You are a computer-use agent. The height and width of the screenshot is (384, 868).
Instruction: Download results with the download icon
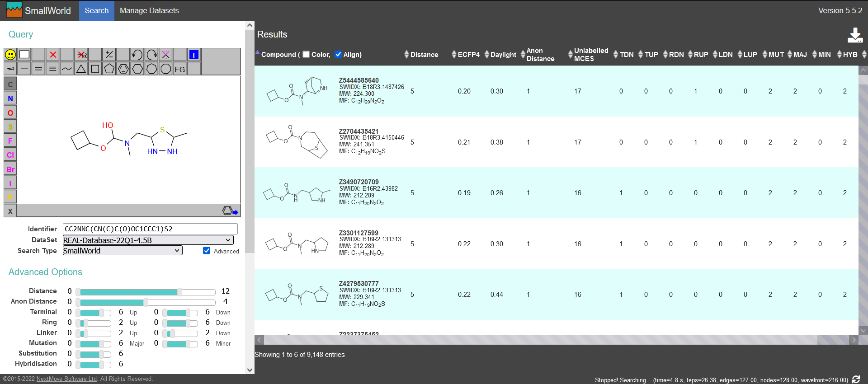854,35
